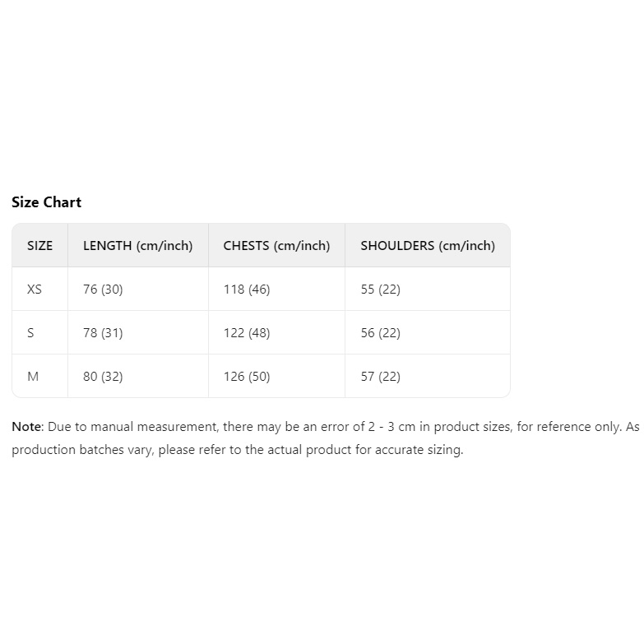Click the 55 (22) shoulders cell
644x644 pixels.
[x=380, y=289]
